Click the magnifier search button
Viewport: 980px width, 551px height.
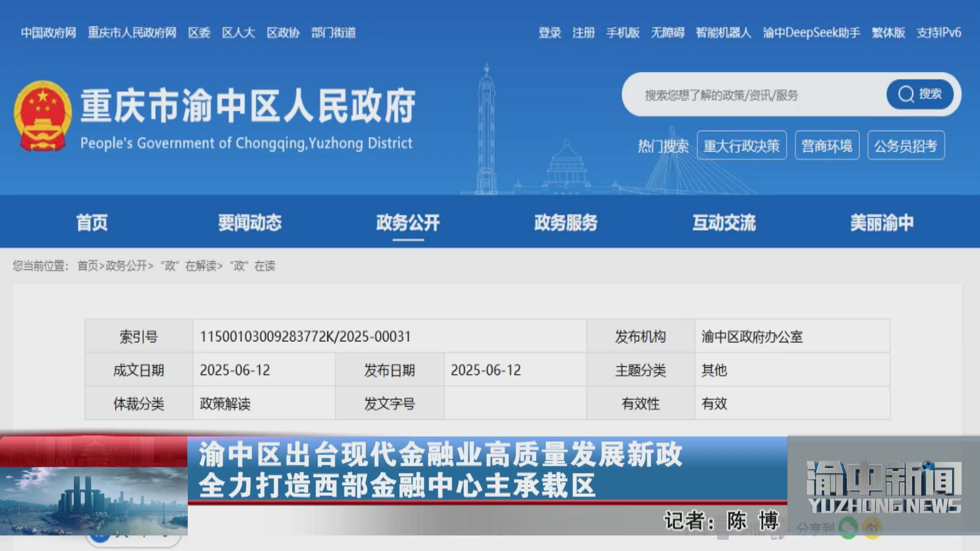click(x=920, y=94)
